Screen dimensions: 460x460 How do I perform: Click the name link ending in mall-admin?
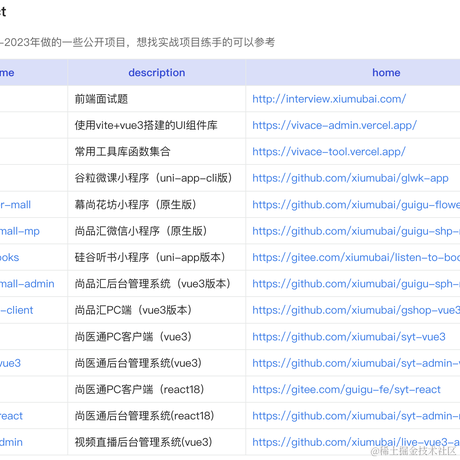[x=27, y=284]
